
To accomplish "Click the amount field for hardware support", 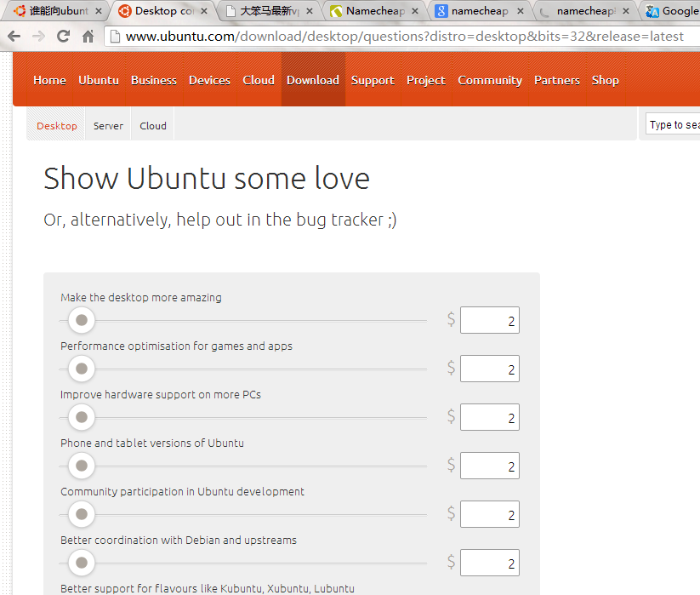I will click(490, 417).
